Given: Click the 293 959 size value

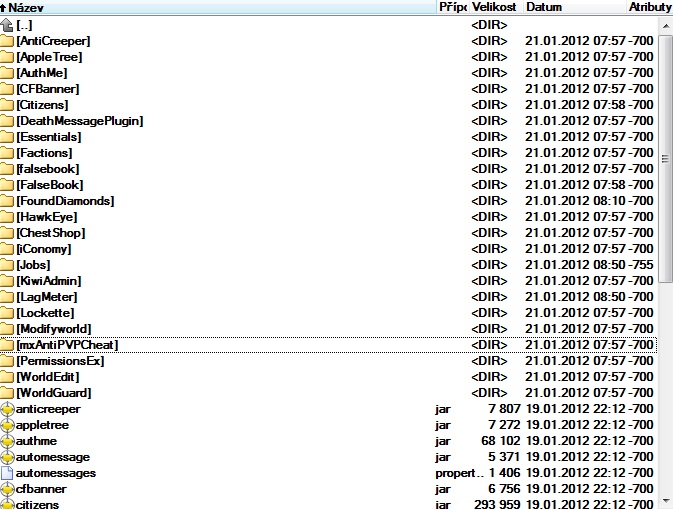Looking at the screenshot, I should [497, 504].
